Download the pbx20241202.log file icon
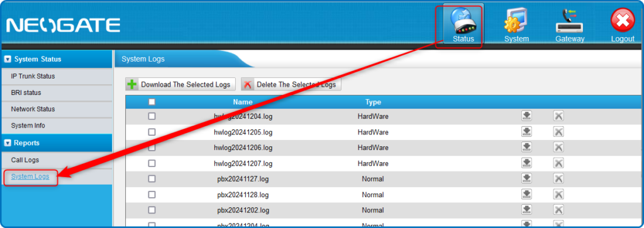Screen dimensions: 644x228 (x=526, y=210)
